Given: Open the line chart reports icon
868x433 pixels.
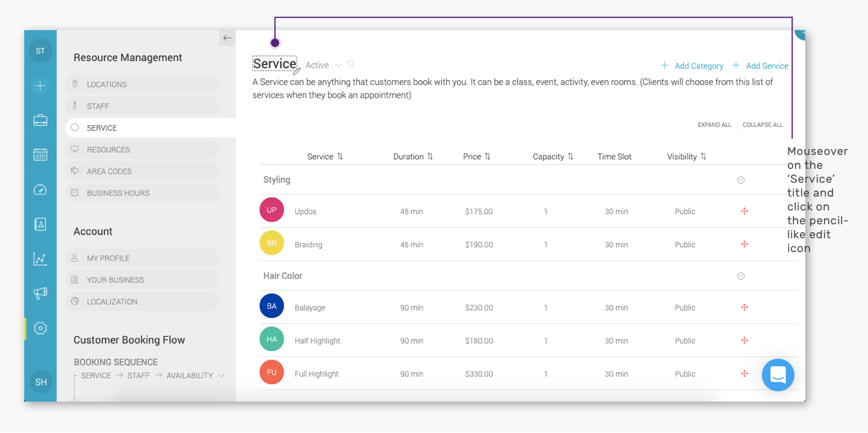Looking at the screenshot, I should 40,259.
